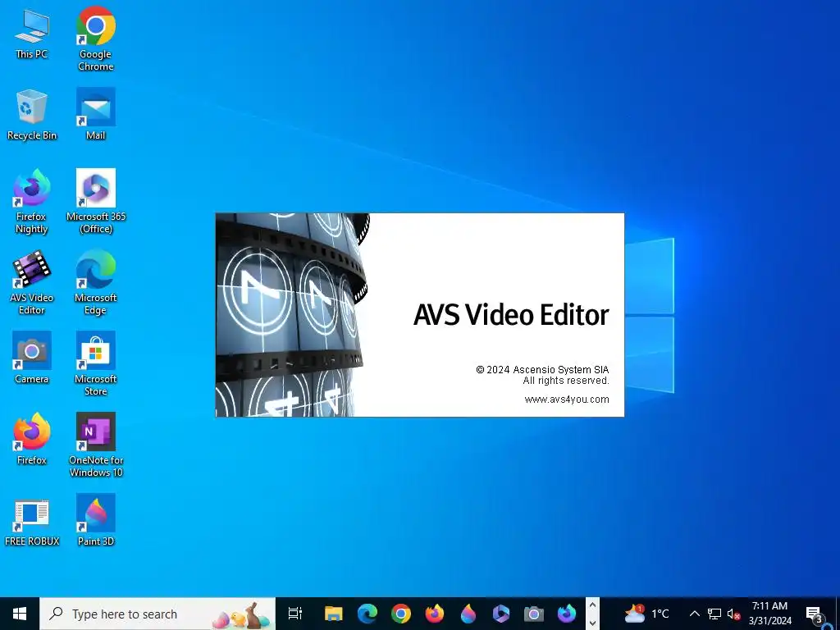840x630 pixels.
Task: Open the notification center icon
Action: [x=814, y=614]
